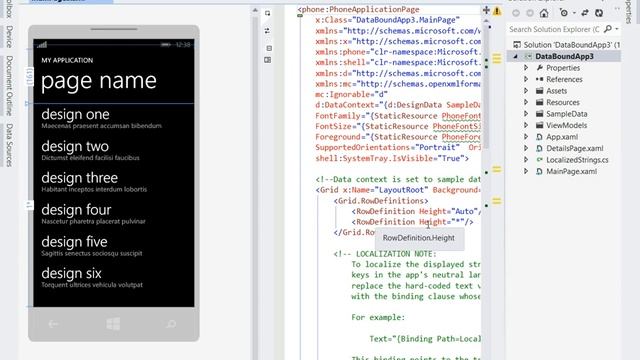Open the Data Sources side tab

pyautogui.click(x=9, y=145)
